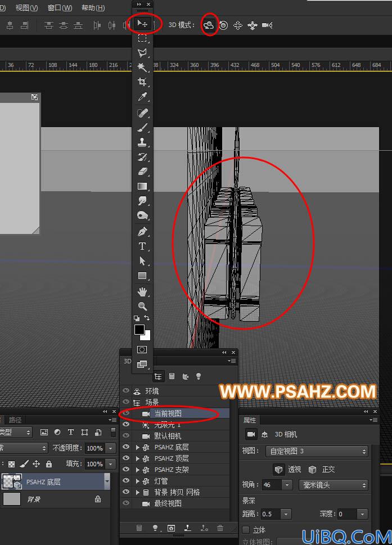The image size is (392, 545).
Task: Toggle visibility of 背景 拷贝 网格
Action: (x=126, y=492)
